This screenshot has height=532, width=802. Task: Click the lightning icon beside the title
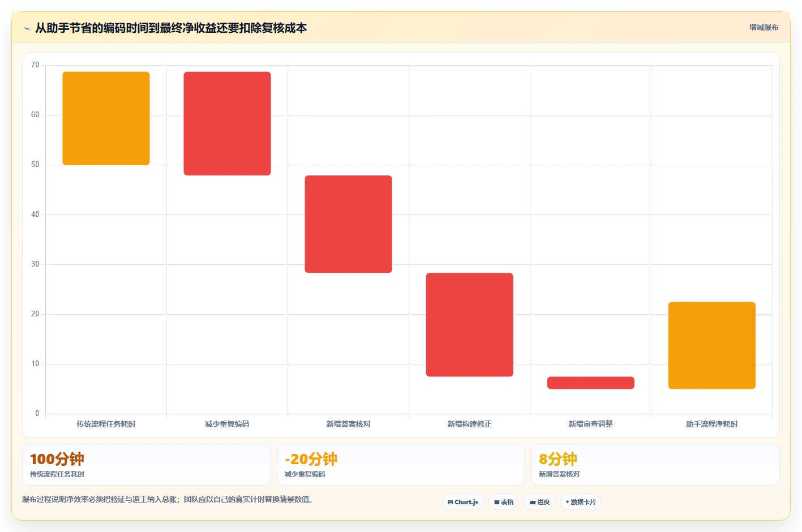pyautogui.click(x=27, y=28)
